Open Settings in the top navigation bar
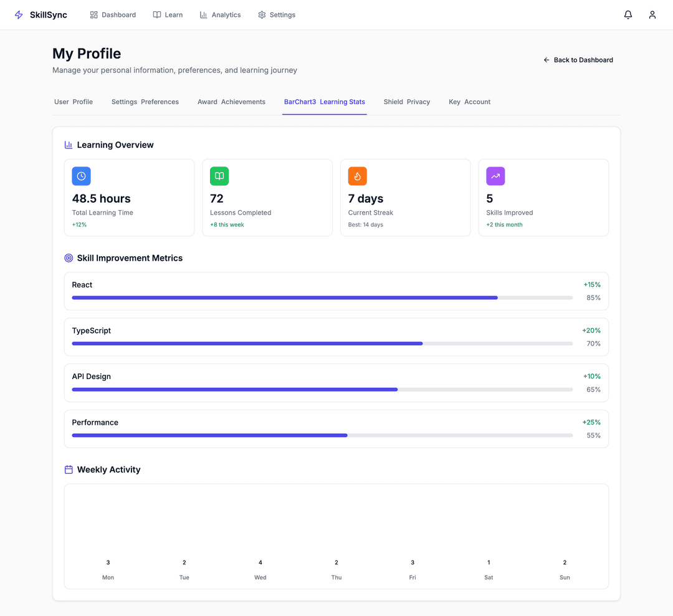 (277, 15)
